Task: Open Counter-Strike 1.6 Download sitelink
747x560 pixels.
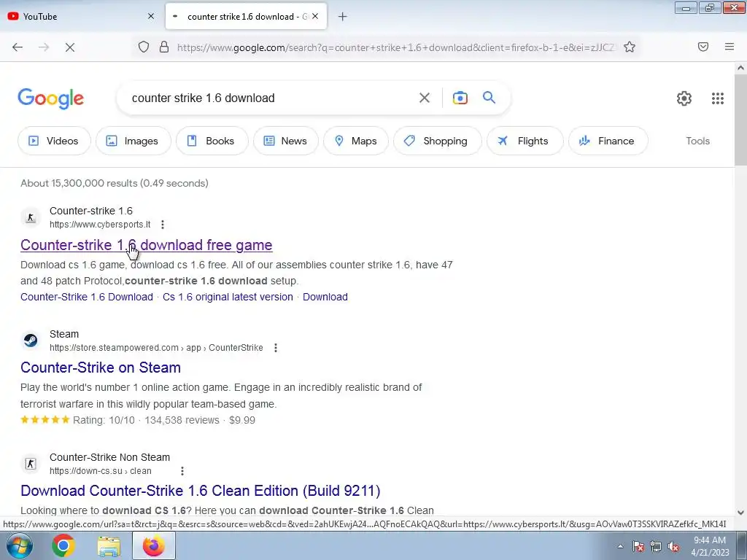Action: 87,297
